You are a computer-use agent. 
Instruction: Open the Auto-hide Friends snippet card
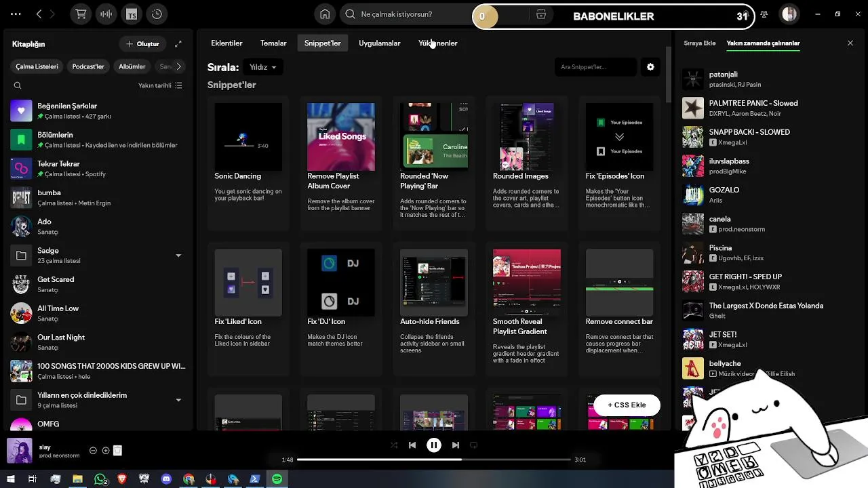434,309
